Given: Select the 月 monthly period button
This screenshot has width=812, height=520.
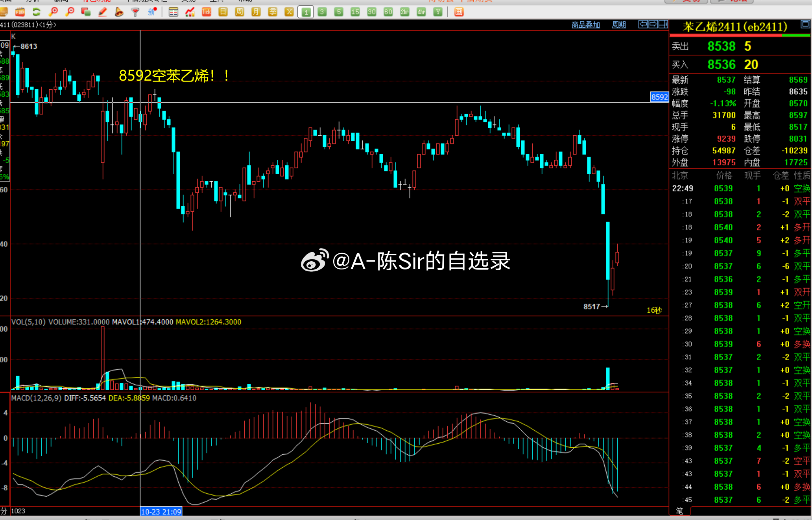Looking at the screenshot, I should (256, 12).
